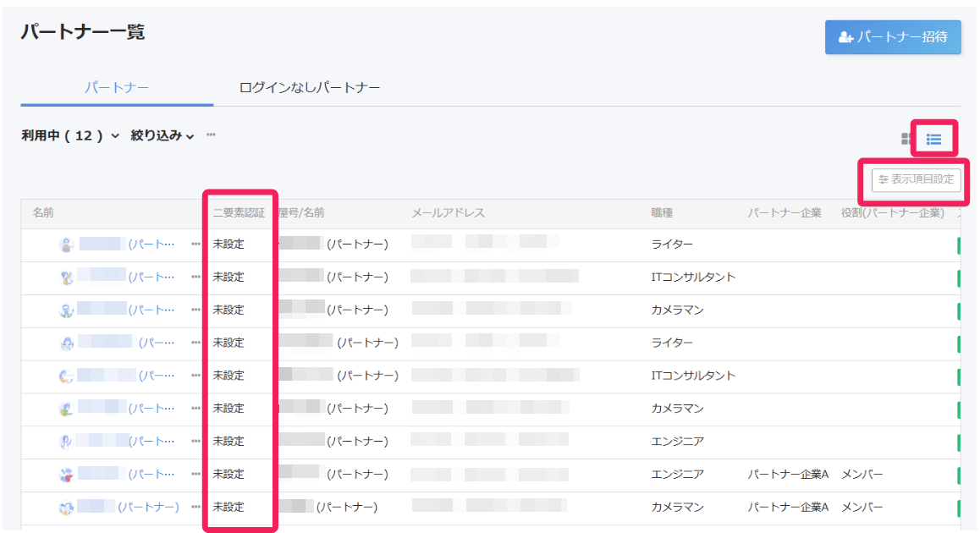Switch to the パートナー tab
The image size is (980, 533).
[x=117, y=87]
